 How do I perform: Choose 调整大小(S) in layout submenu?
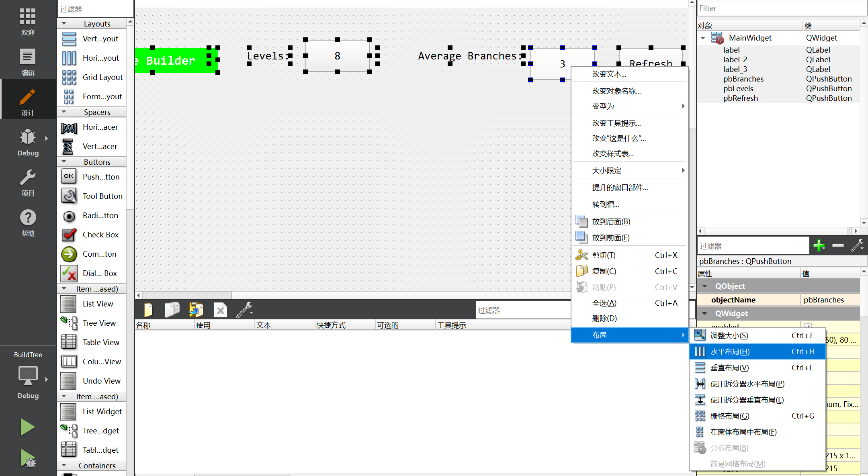pos(757,336)
